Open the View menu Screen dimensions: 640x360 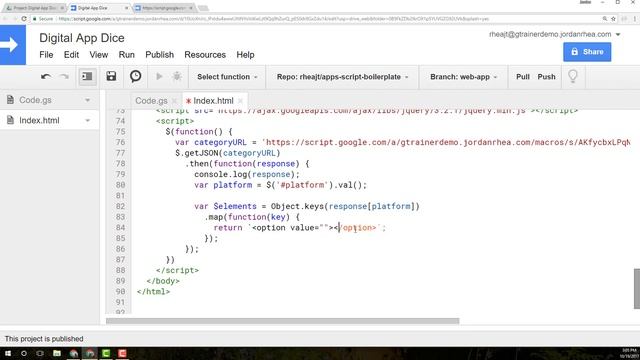click(99, 55)
